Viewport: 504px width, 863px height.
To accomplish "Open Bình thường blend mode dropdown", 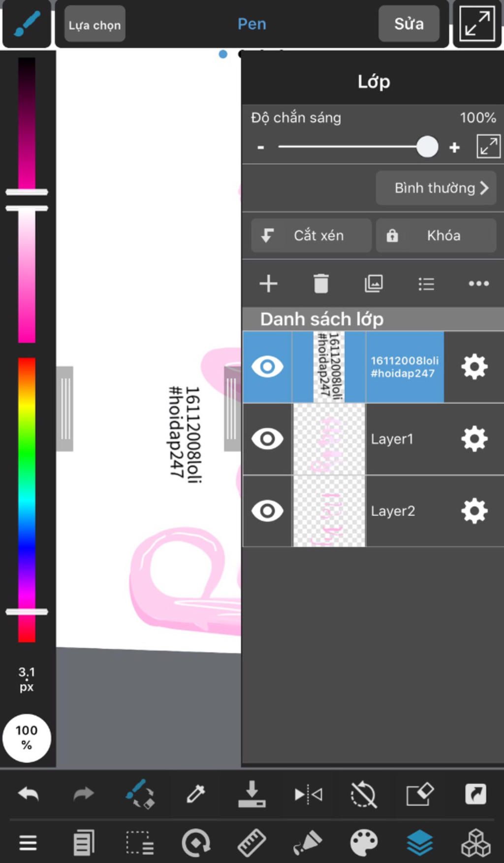I will [436, 188].
